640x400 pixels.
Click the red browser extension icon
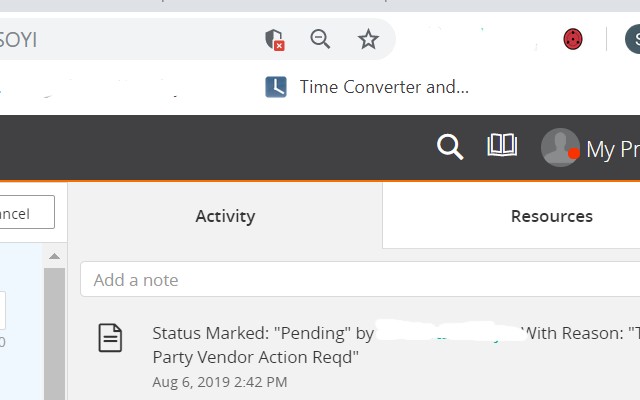point(573,39)
